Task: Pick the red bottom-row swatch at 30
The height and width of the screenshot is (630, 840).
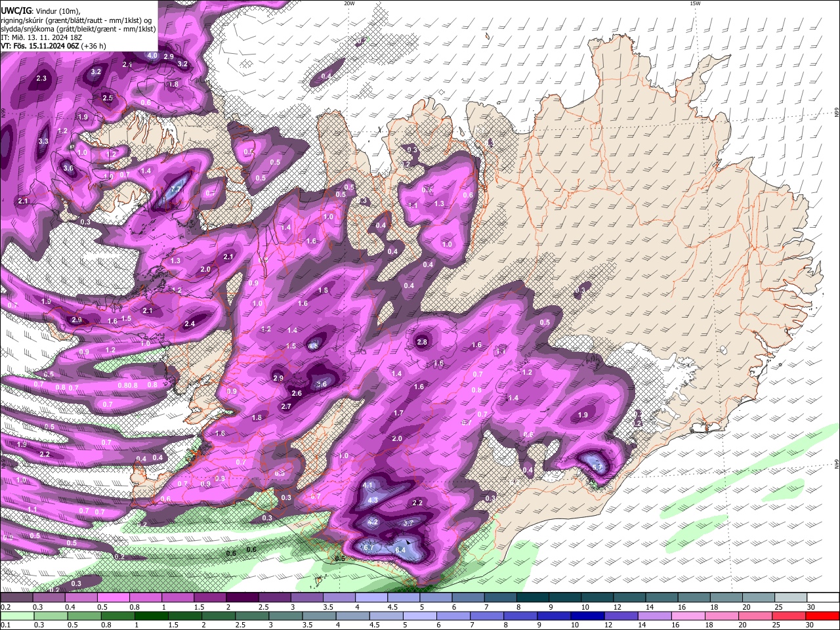Action: coord(822,616)
